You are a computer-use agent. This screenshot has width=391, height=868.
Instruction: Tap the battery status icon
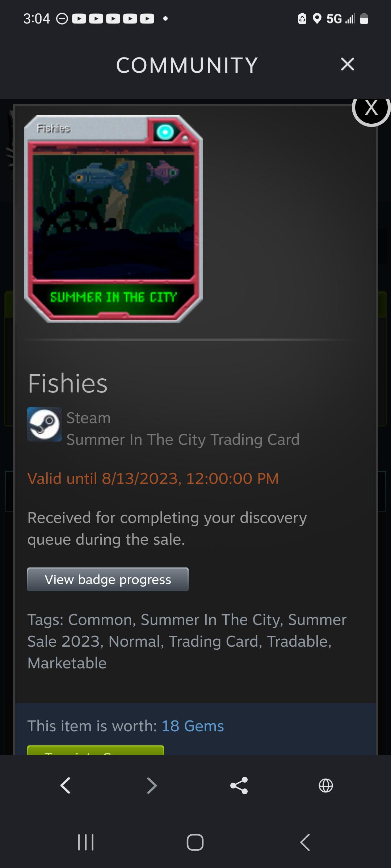point(364,18)
